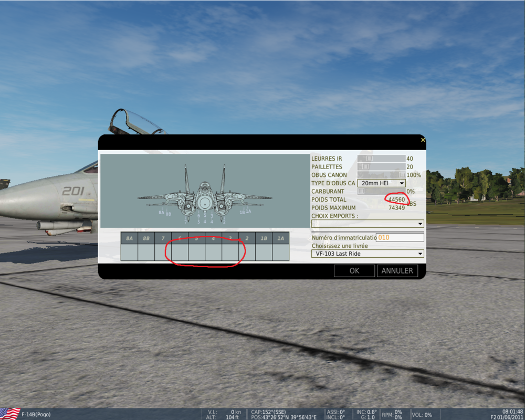The image size is (525, 420).
Task: Cancel with the ANNULER button
Action: point(397,270)
